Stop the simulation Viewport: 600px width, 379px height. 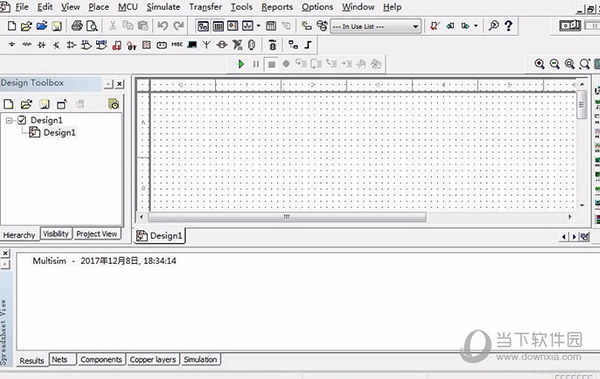click(271, 64)
